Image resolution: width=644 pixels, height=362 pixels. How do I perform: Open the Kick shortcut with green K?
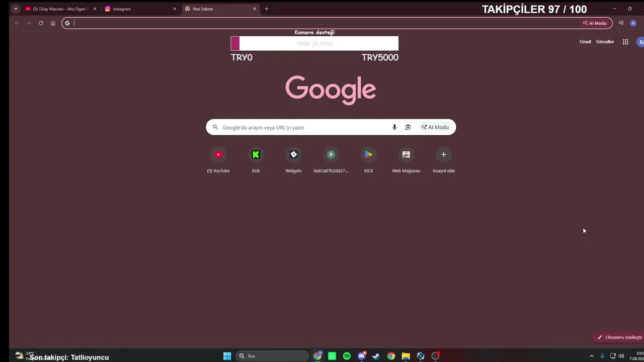click(256, 160)
